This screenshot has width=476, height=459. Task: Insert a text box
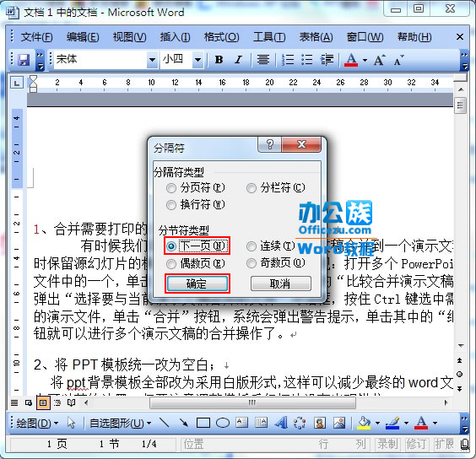(x=242, y=423)
